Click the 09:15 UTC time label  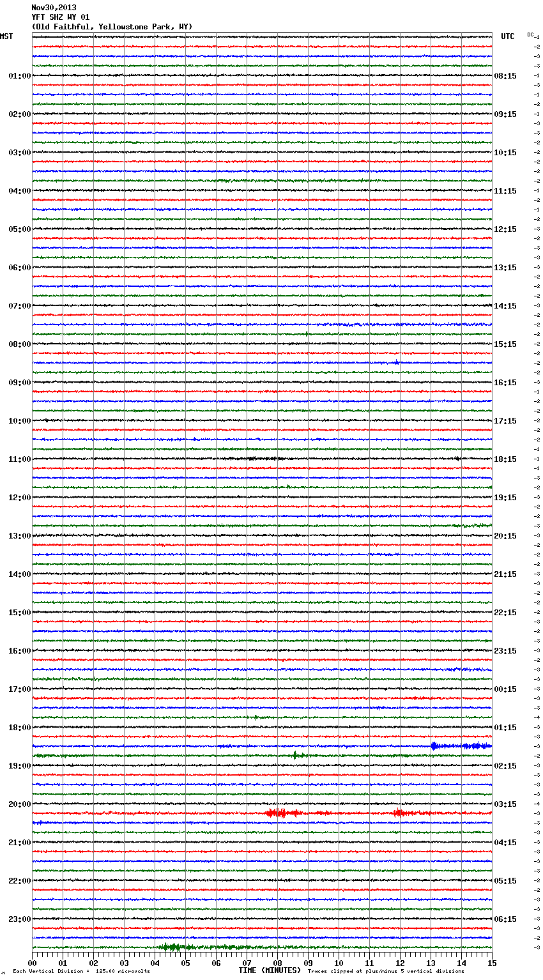tap(505, 114)
